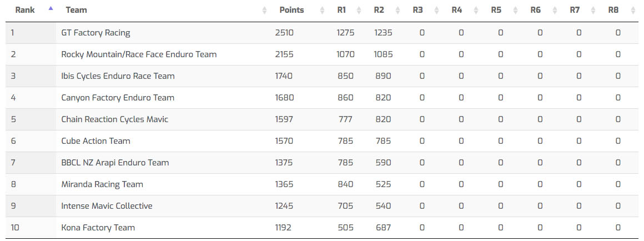Click the Points column header text
Screen dimensions: 644x241
tap(291, 11)
